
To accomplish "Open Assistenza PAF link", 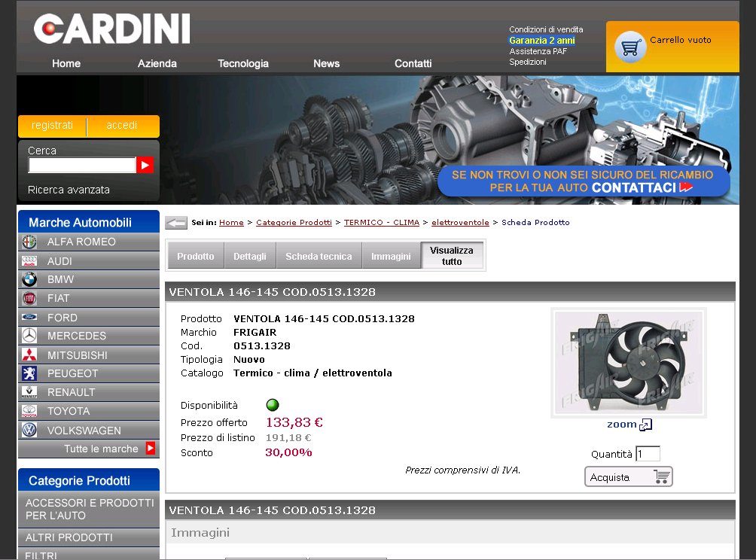I will (x=538, y=51).
